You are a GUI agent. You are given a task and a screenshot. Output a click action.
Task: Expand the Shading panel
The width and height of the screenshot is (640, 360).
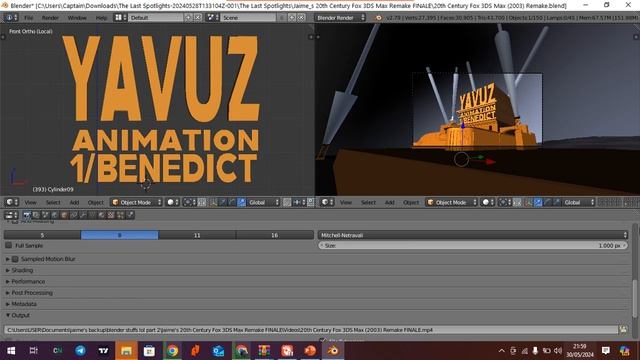coord(22,270)
